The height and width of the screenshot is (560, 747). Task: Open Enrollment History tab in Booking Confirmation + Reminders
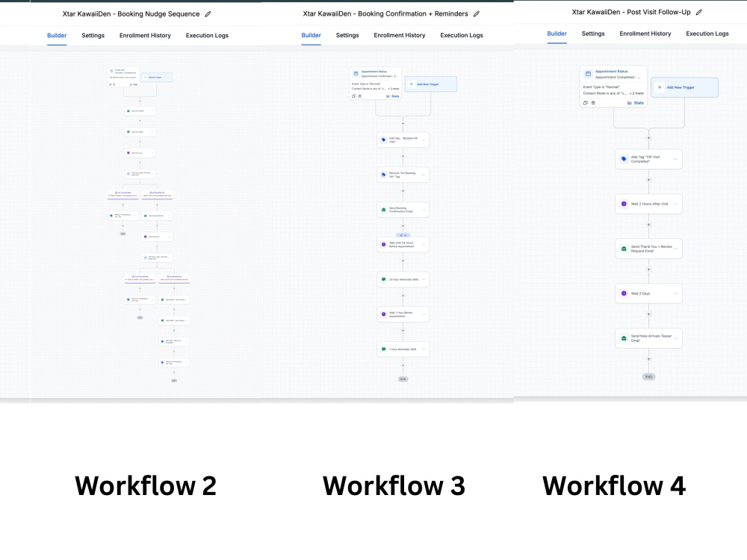[399, 35]
